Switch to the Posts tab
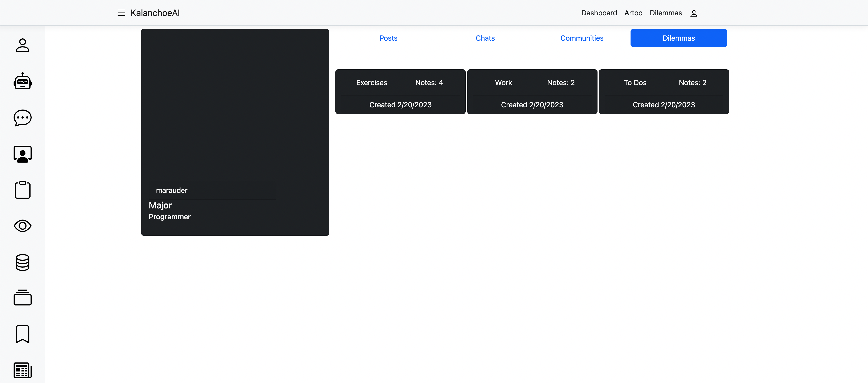The width and height of the screenshot is (868, 383). tap(388, 38)
